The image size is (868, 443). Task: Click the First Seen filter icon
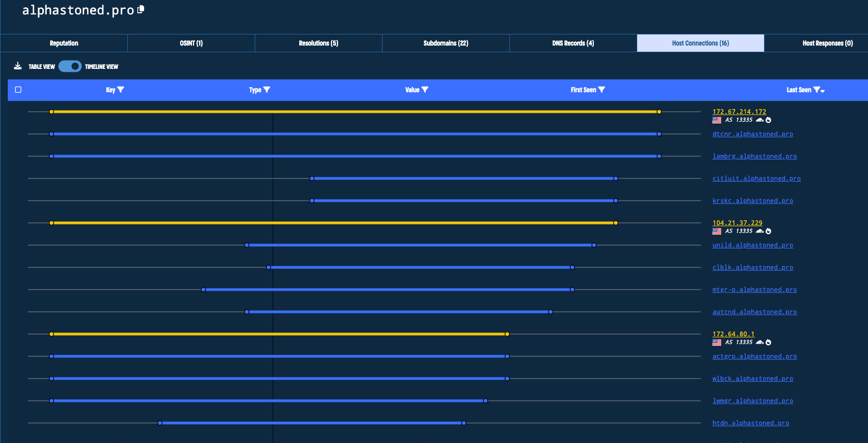(x=602, y=90)
